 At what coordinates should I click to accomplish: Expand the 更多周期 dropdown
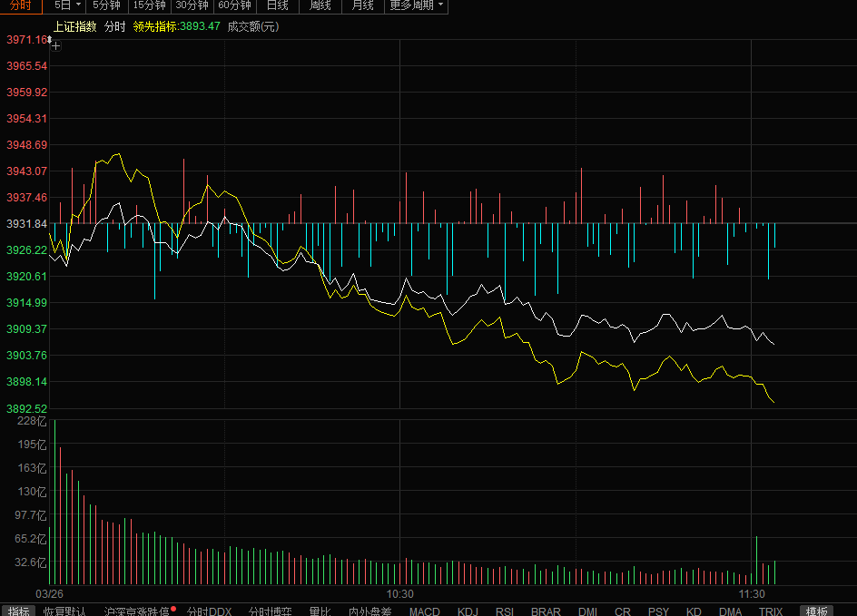coord(418,5)
